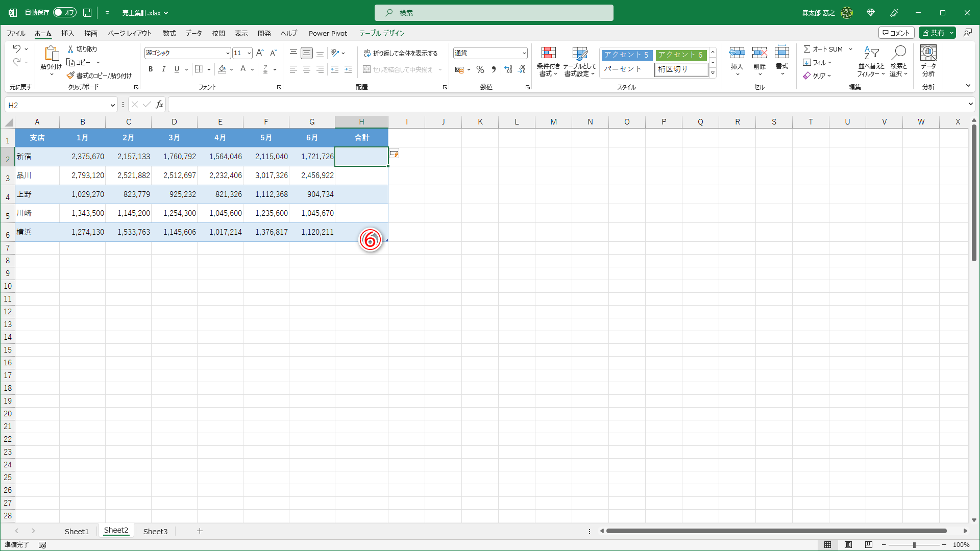Apply percent style number format
Image resolution: width=980 pixels, height=551 pixels.
click(480, 69)
